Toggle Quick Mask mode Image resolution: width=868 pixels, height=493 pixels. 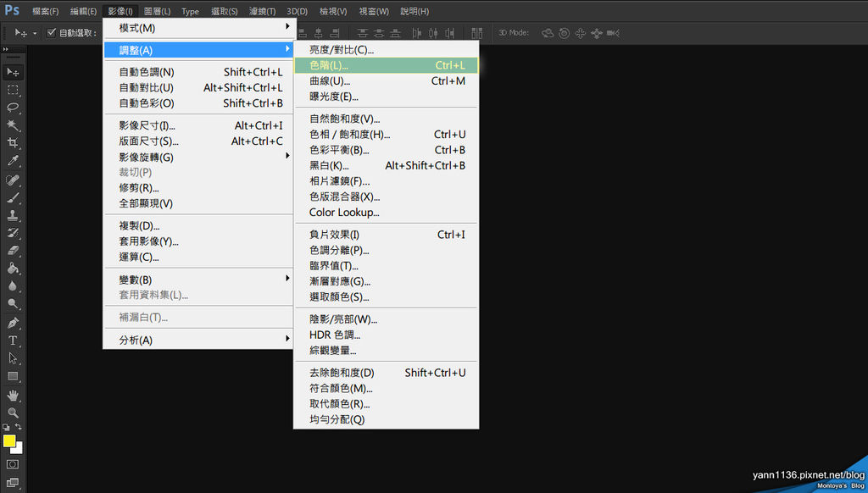12,464
